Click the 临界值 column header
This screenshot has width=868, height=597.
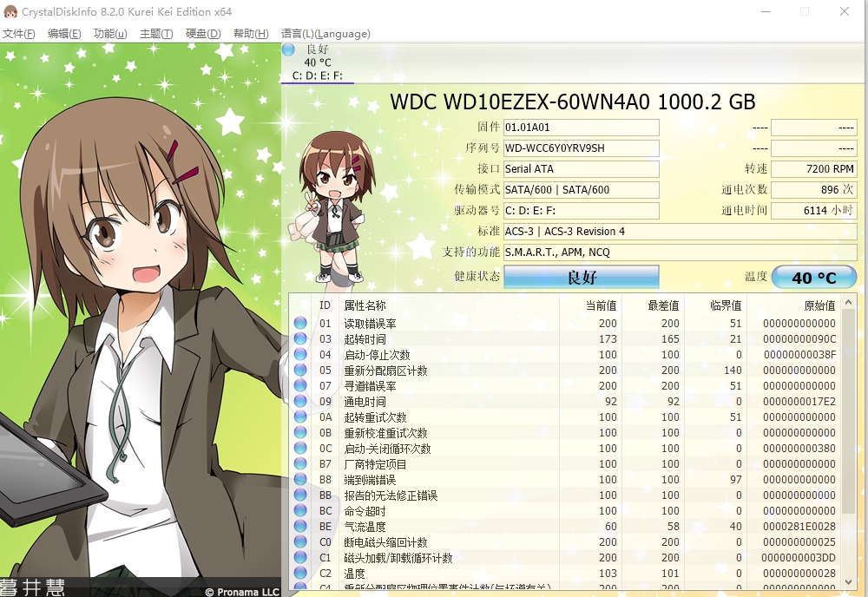click(716, 305)
